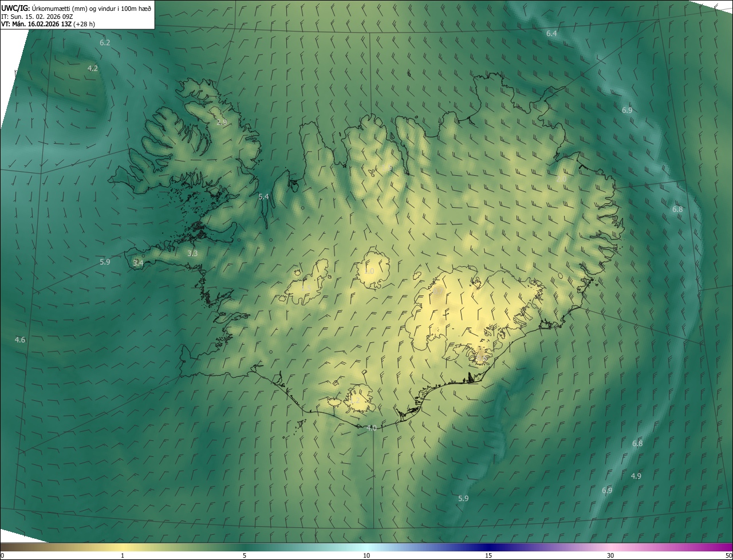Click the '0' tick on the colour scale
Image resolution: width=733 pixels, height=560 pixels.
(2, 555)
